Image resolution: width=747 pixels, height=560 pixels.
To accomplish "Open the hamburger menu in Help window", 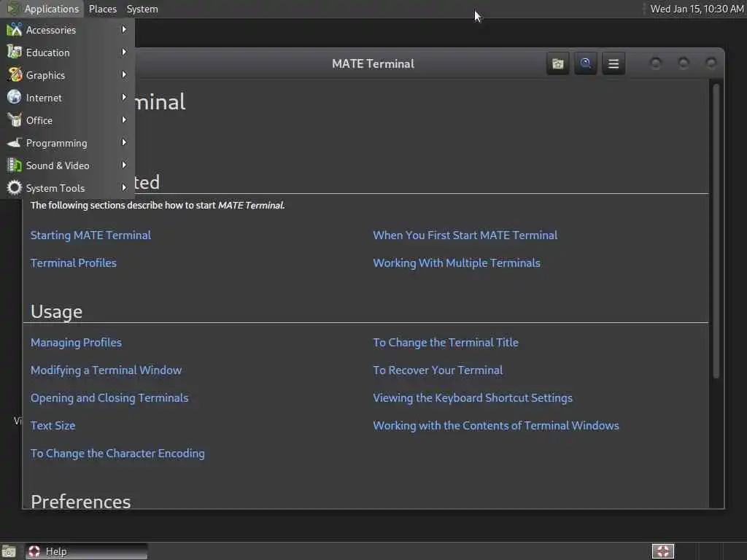I will tap(614, 63).
